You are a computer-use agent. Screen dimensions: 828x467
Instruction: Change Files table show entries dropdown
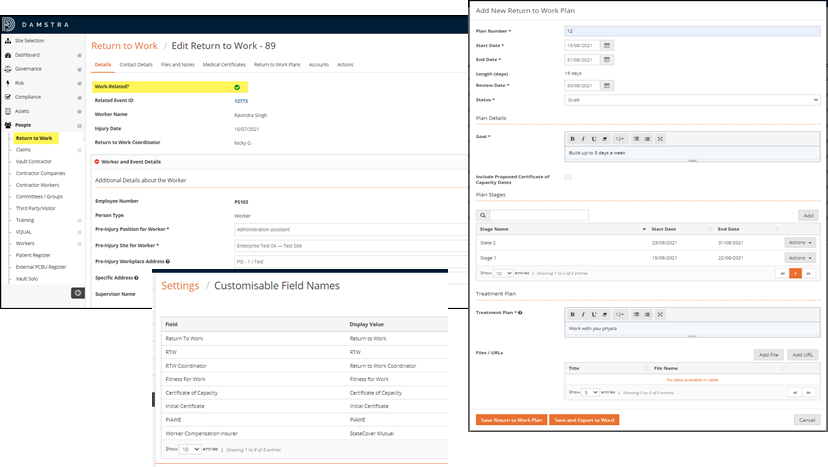coord(590,393)
